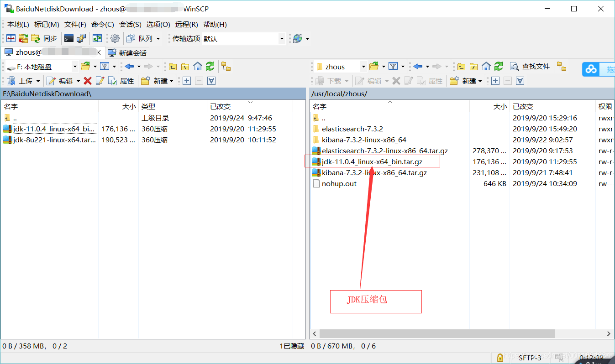
Task: Click the 队列 queue button
Action: coord(140,39)
